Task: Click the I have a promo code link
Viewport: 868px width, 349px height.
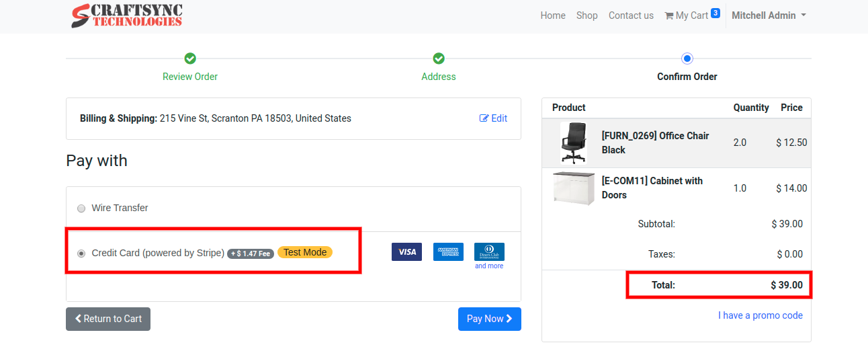Action: [760, 315]
